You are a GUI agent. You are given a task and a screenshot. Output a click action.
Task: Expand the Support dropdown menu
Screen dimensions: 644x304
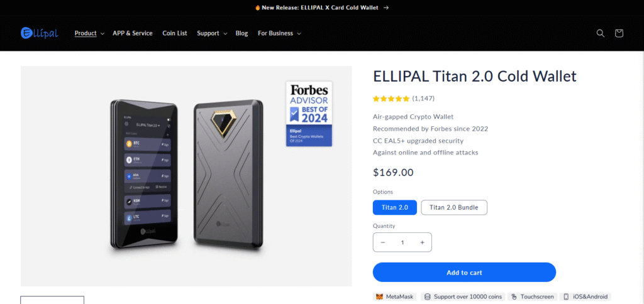pos(212,33)
